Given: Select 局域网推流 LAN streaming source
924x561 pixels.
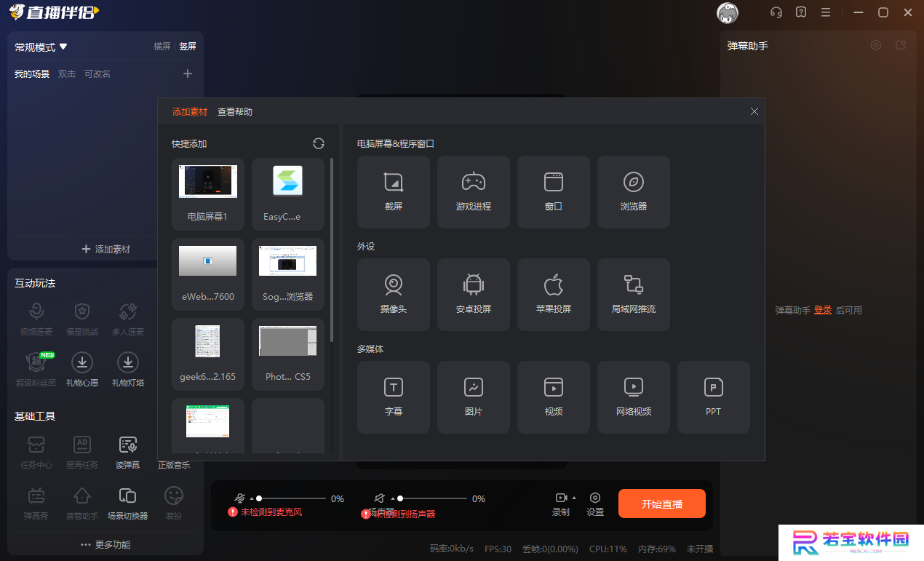Looking at the screenshot, I should click(634, 295).
